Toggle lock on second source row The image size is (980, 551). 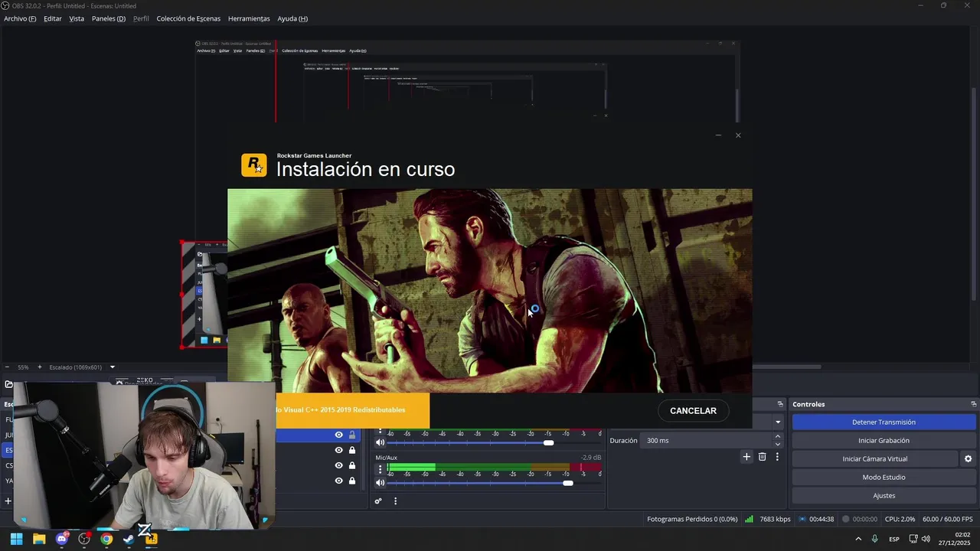pos(352,450)
